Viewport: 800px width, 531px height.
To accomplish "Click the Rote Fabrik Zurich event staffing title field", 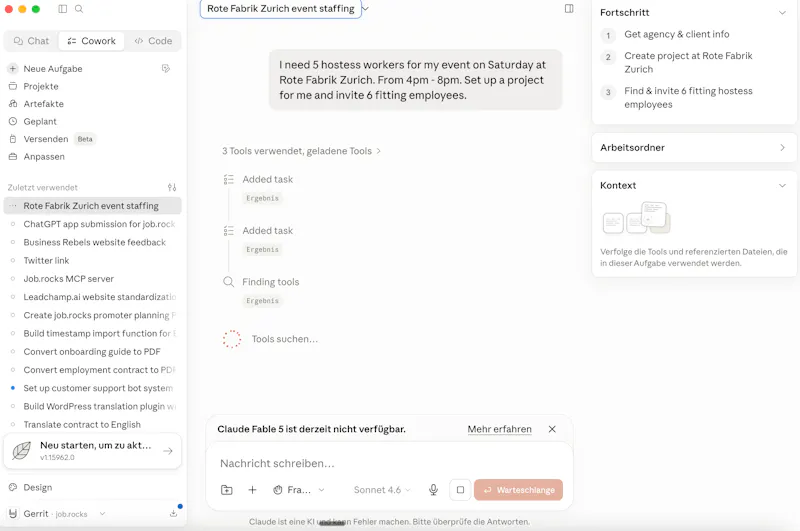I will (x=281, y=9).
